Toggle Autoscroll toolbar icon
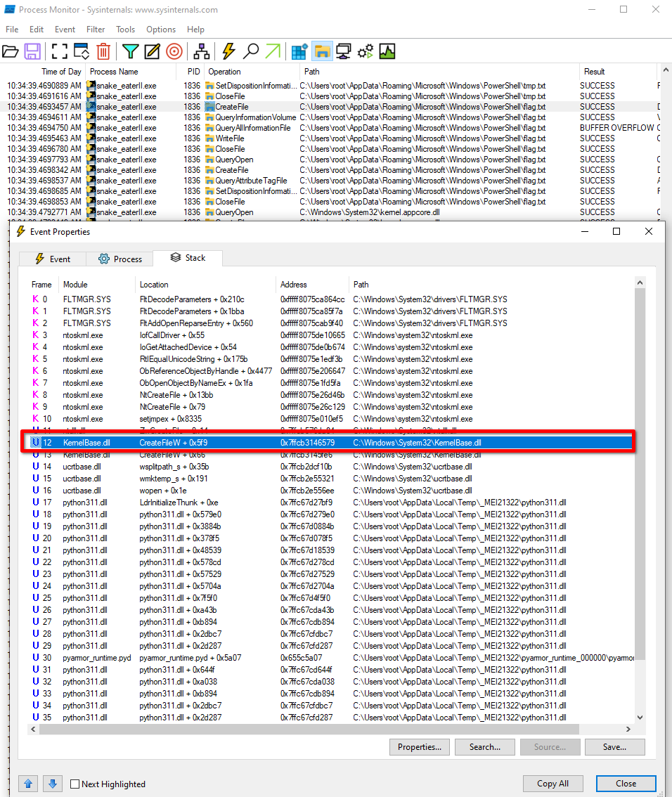The height and width of the screenshot is (797, 672). point(82,51)
